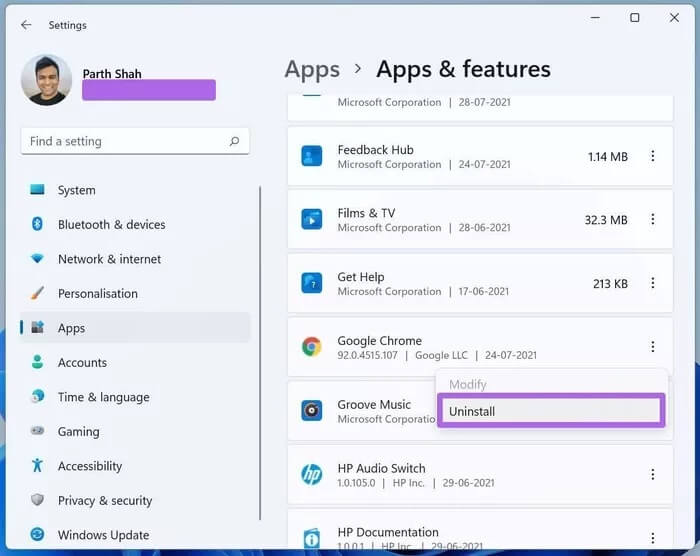Maximize the Settings window
Screen dimensions: 700x556
click(634, 18)
